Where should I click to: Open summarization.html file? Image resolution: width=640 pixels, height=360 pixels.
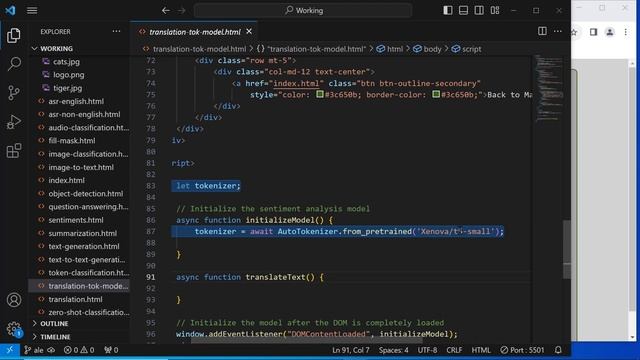82,233
